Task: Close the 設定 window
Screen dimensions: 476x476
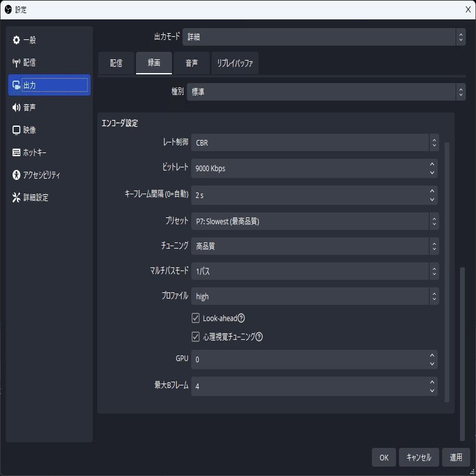Action: (x=468, y=10)
